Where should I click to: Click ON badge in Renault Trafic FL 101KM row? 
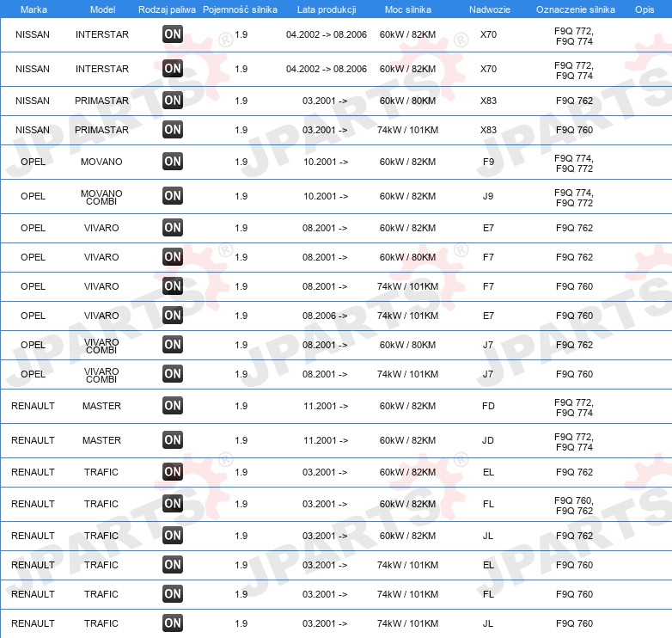point(173,593)
